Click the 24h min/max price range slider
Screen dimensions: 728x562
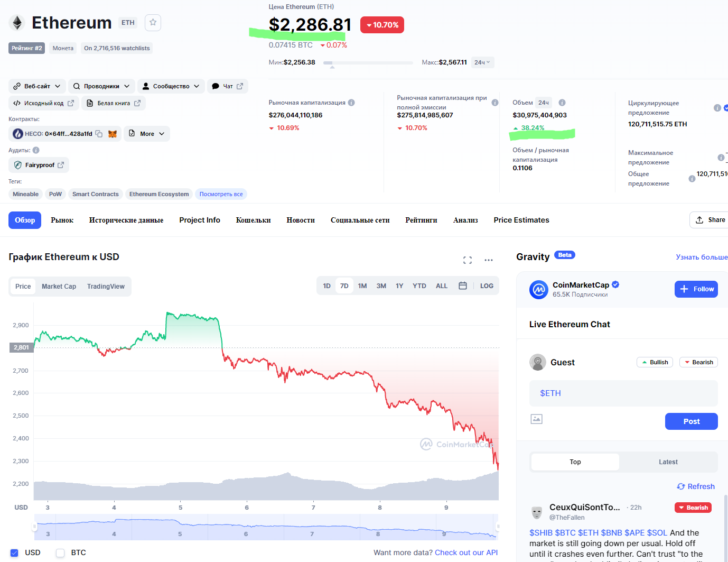tap(368, 63)
